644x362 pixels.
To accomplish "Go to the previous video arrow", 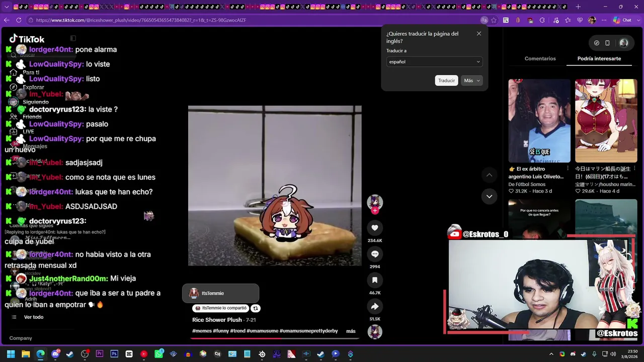I will point(489,175).
